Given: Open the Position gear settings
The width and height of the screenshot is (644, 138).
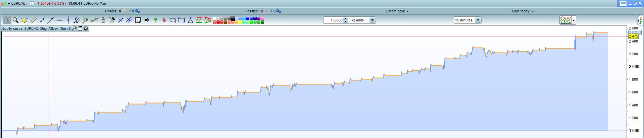Looking at the screenshot, I should click(279, 11).
